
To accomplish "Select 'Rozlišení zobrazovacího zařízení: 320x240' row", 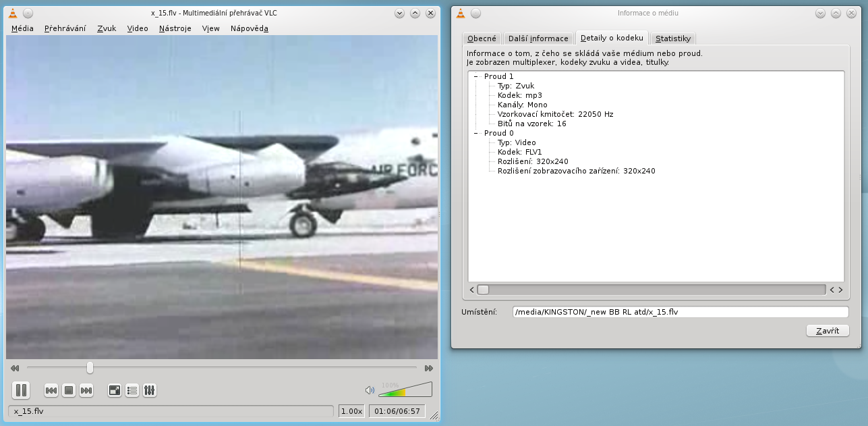I will pyautogui.click(x=577, y=171).
